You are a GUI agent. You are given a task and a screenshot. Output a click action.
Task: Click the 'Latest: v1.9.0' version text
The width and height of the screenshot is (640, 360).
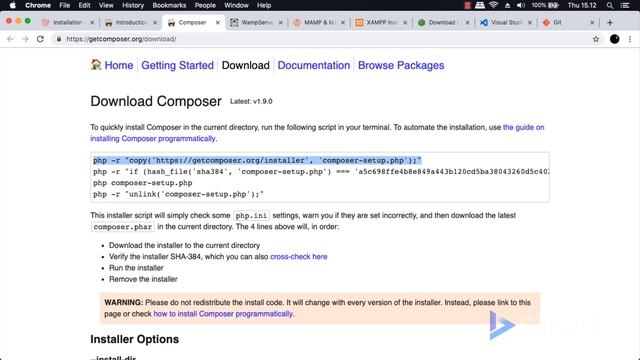pyautogui.click(x=251, y=102)
